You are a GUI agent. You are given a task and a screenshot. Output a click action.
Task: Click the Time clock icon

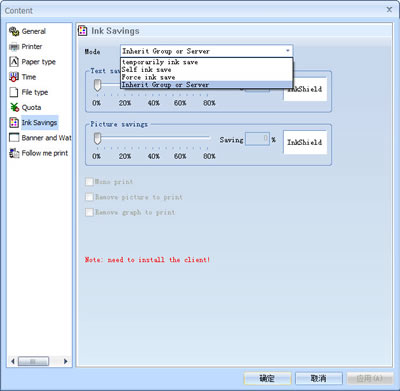pos(14,77)
